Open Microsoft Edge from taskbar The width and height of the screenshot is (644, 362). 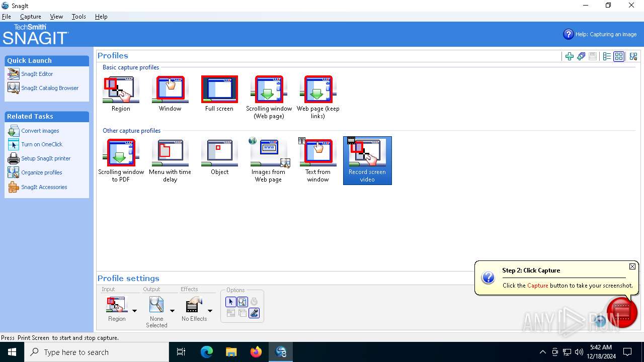[207, 352]
